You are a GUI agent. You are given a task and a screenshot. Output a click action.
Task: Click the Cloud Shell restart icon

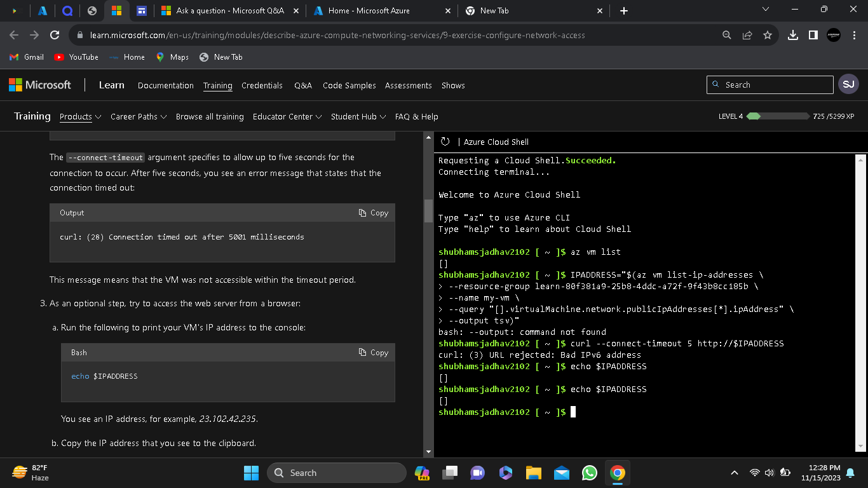pyautogui.click(x=445, y=142)
